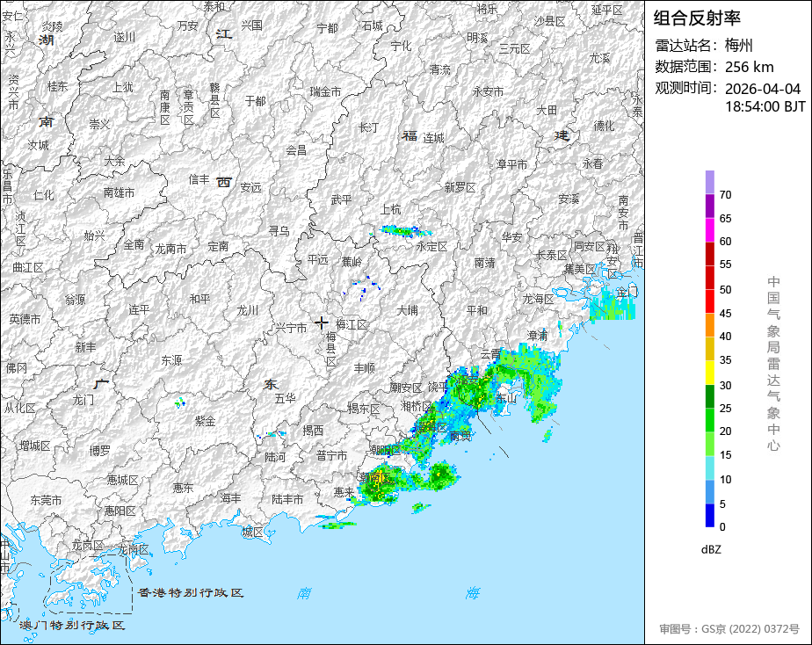
Task: Click the observation date 2026-04-04
Action: (762, 89)
